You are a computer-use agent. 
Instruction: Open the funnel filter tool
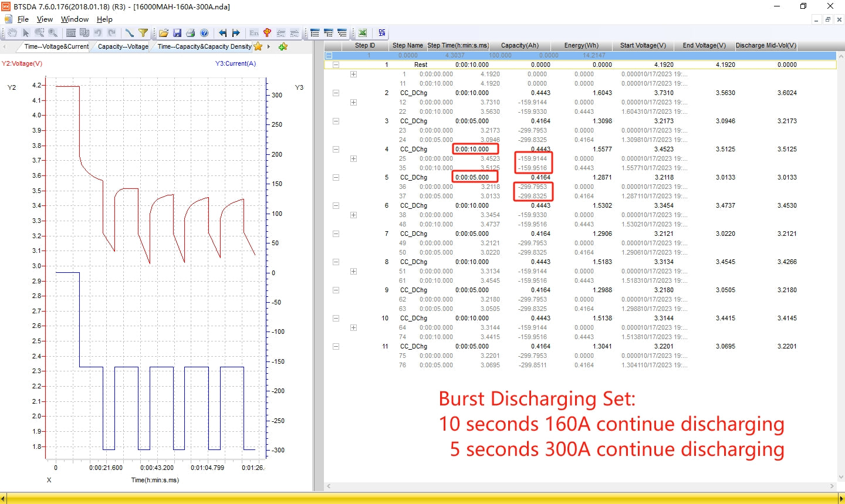pos(143,33)
